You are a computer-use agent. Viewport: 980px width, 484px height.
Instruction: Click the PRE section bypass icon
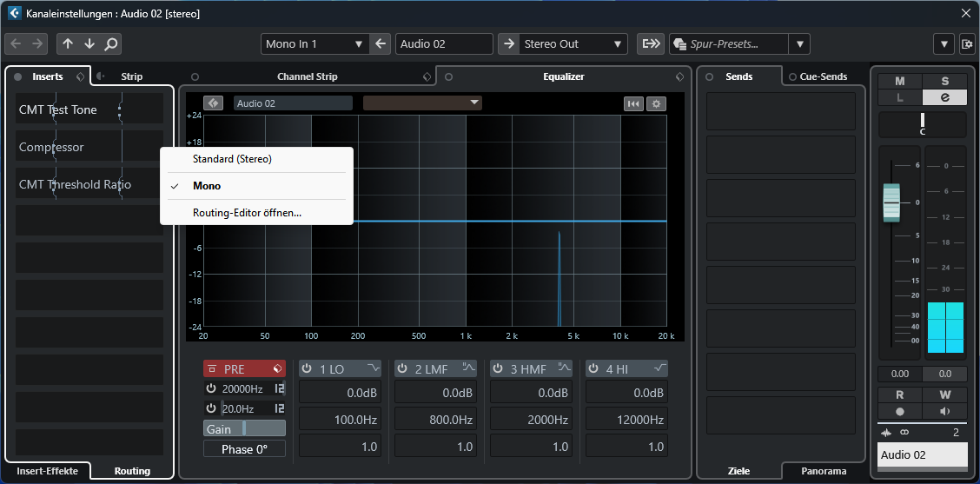[x=213, y=369]
